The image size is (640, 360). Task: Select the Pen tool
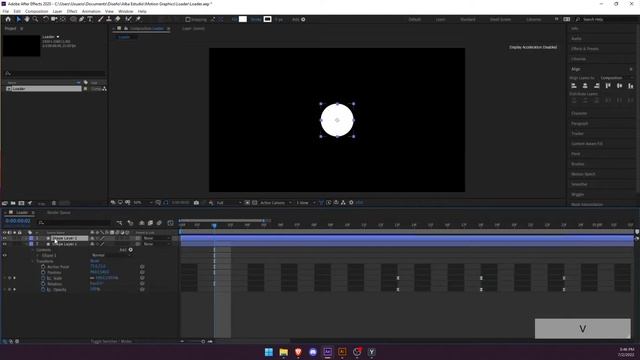pyautogui.click(x=82, y=19)
